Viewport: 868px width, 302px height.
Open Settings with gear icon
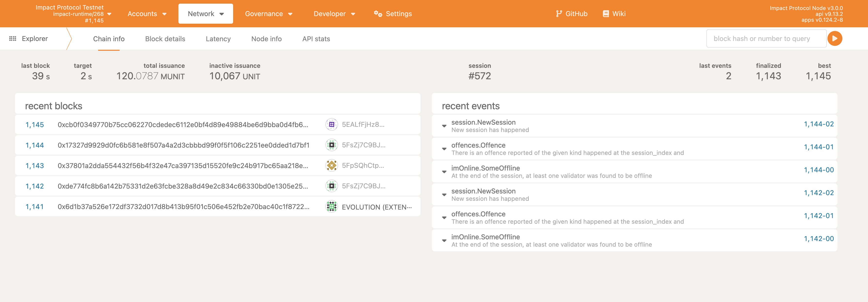coord(393,14)
